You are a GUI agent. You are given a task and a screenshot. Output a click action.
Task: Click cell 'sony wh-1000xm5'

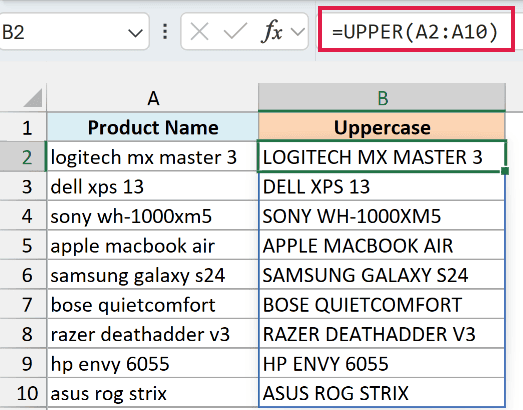pyautogui.click(x=153, y=216)
